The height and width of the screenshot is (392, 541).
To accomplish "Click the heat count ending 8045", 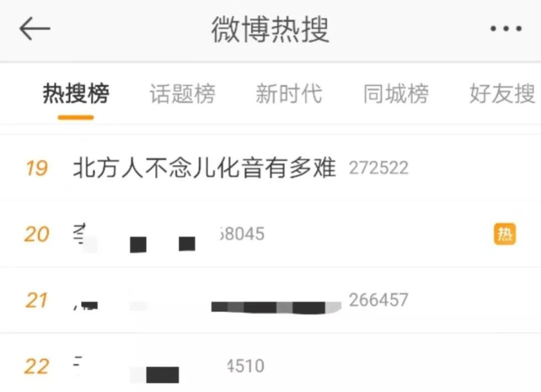I will point(242,234).
